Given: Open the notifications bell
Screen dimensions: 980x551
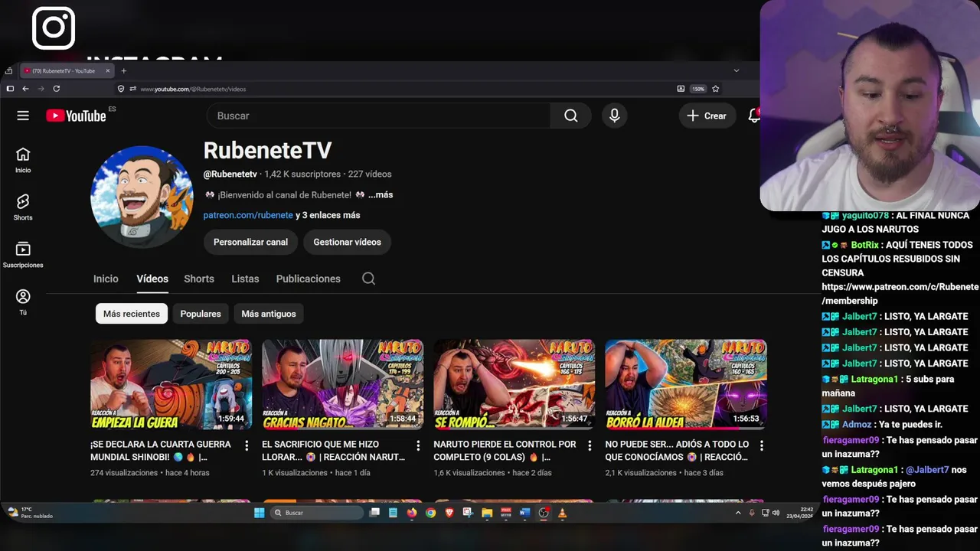Looking at the screenshot, I should coord(754,116).
